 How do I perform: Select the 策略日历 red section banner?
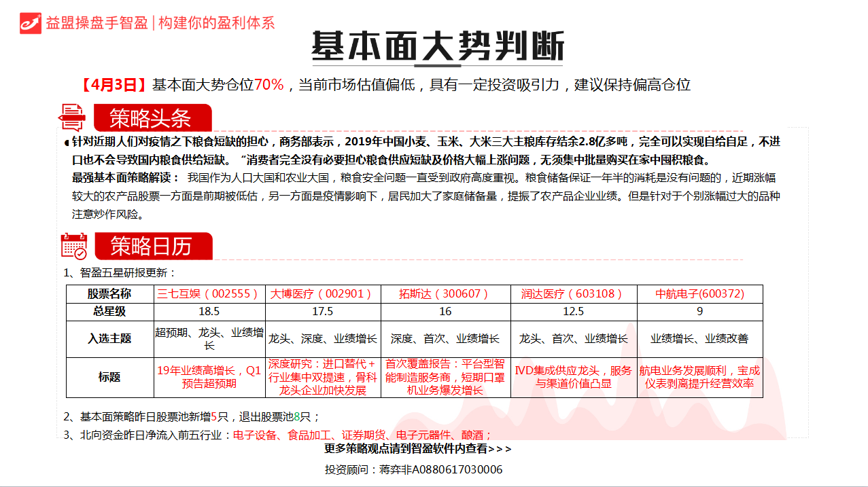coord(152,247)
